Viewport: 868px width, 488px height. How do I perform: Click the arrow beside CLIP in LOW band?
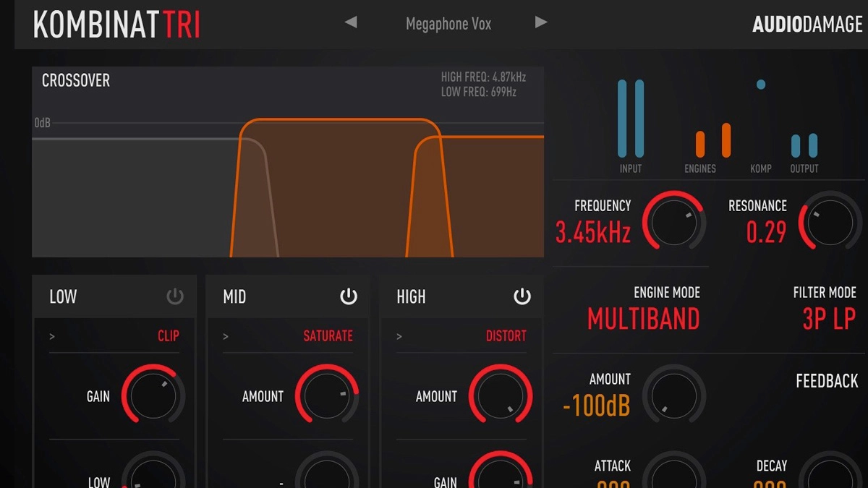pos(52,336)
